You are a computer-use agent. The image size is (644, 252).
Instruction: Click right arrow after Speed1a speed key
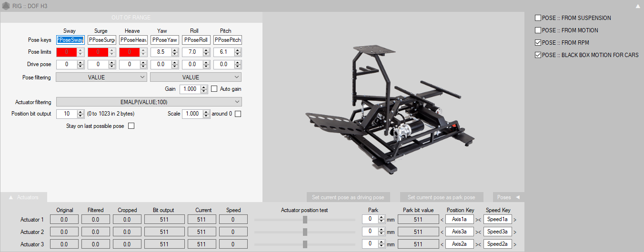(x=514, y=220)
